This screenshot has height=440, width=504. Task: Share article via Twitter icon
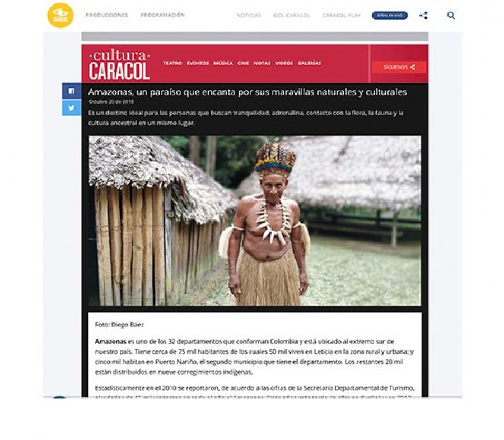[x=71, y=107]
